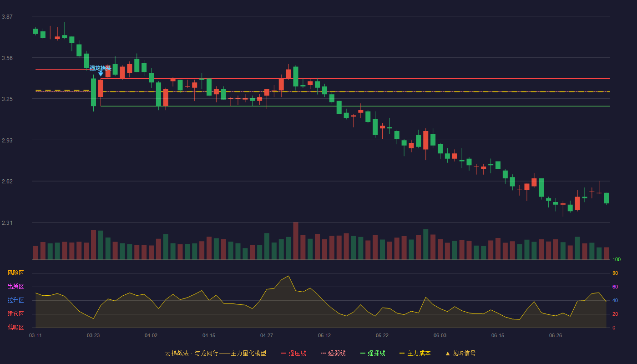Select the 拉升区 zone label
Screen dimensions: 637x364
click(x=15, y=300)
